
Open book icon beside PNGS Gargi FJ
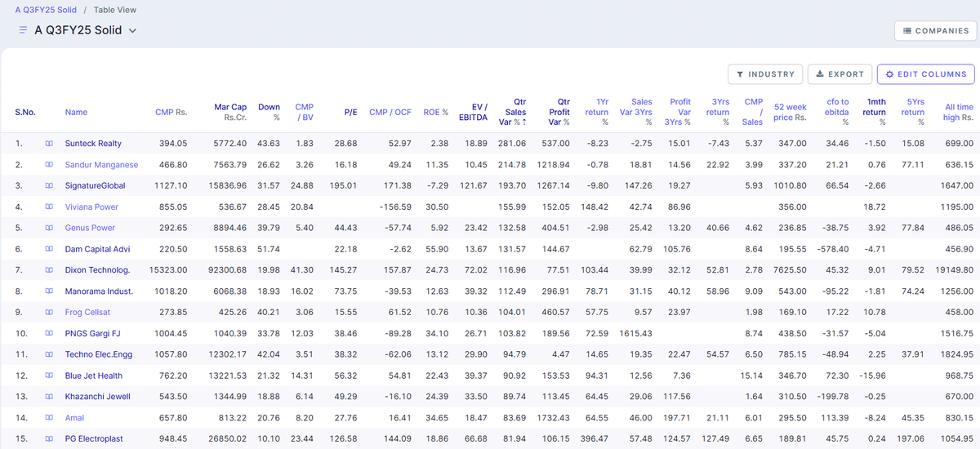(x=49, y=334)
